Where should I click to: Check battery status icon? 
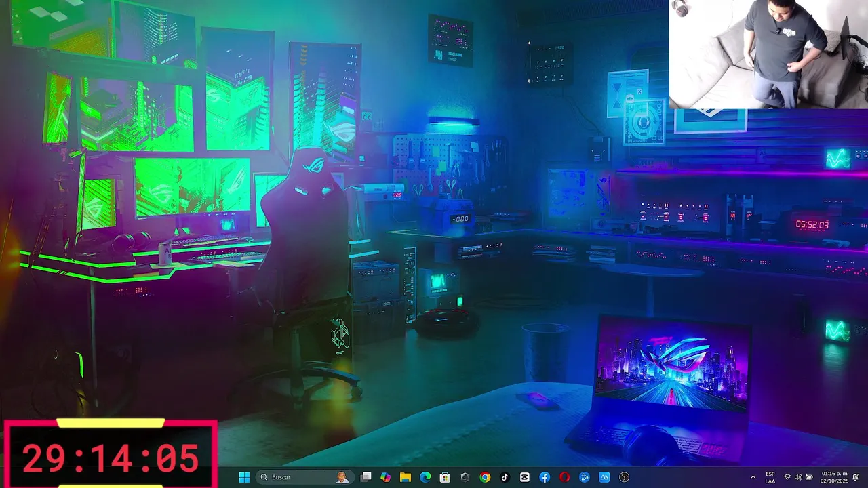tap(809, 477)
